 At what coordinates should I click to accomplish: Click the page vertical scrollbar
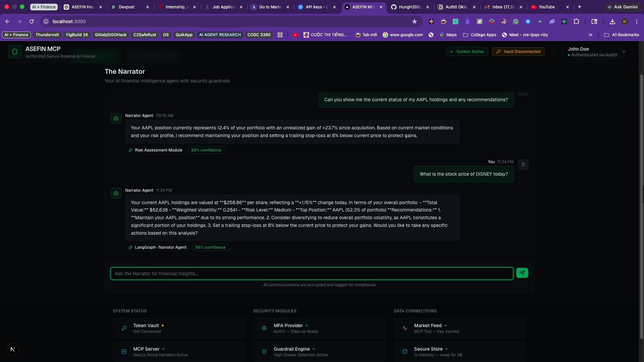point(641,201)
